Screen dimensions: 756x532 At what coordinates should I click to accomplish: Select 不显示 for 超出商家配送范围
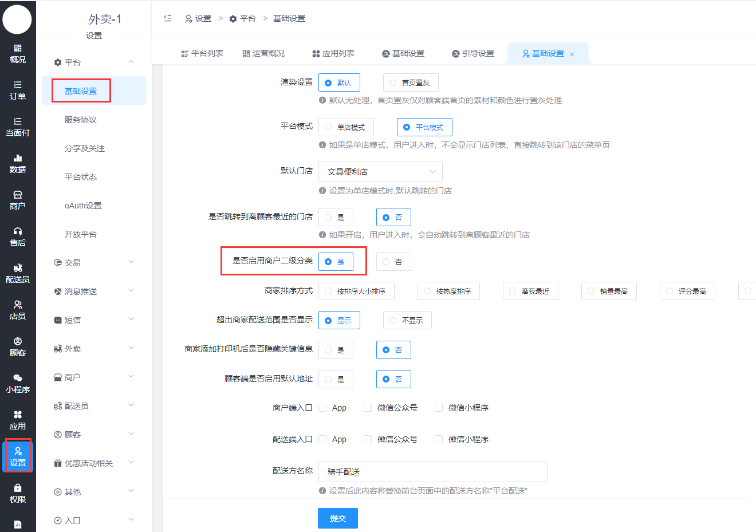[407, 320]
